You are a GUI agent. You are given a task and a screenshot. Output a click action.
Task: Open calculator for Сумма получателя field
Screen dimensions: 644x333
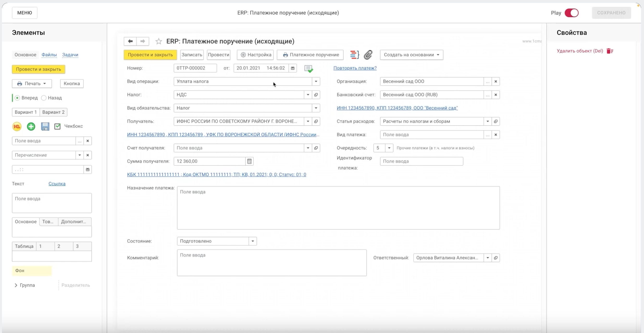coord(249,161)
